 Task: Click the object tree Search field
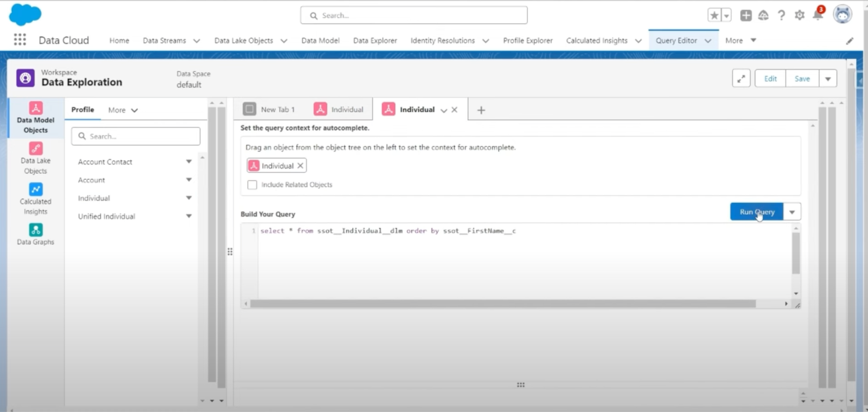[136, 136]
